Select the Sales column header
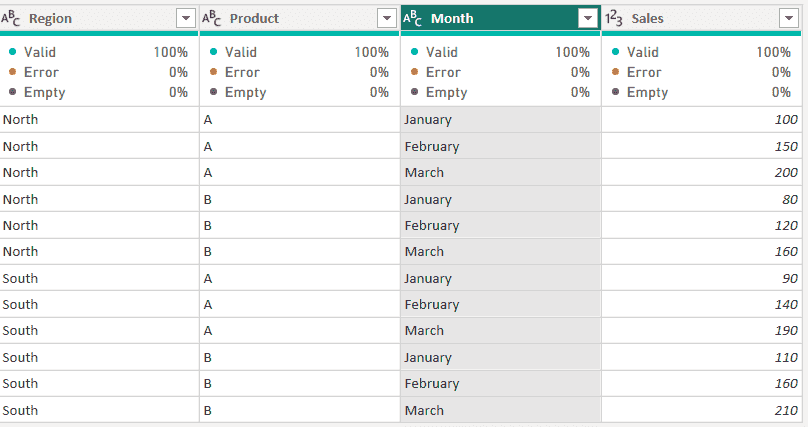 point(701,19)
